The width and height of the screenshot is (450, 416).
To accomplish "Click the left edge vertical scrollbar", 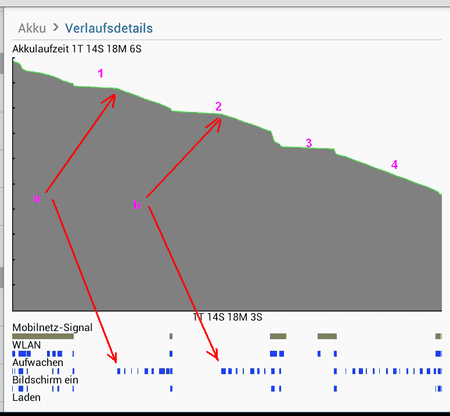I will click(x=2, y=210).
